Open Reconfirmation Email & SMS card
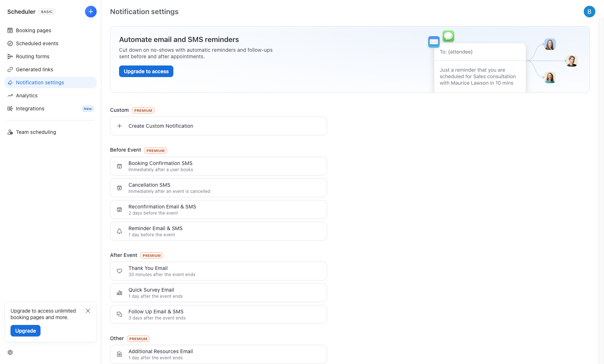This screenshot has width=604, height=364. point(219,209)
